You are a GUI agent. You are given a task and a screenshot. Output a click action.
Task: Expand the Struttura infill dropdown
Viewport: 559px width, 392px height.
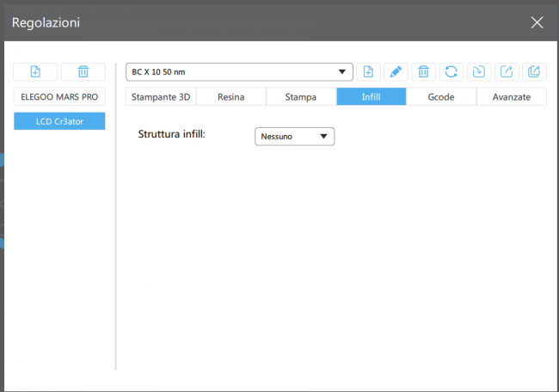[x=294, y=136]
